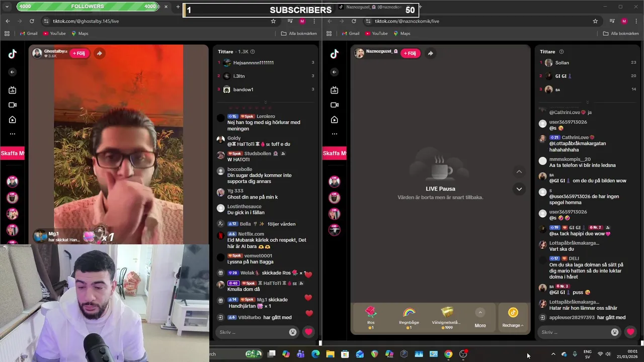The image size is (644, 362).
Task: Go to next live with down chevron
Action: click(x=519, y=189)
